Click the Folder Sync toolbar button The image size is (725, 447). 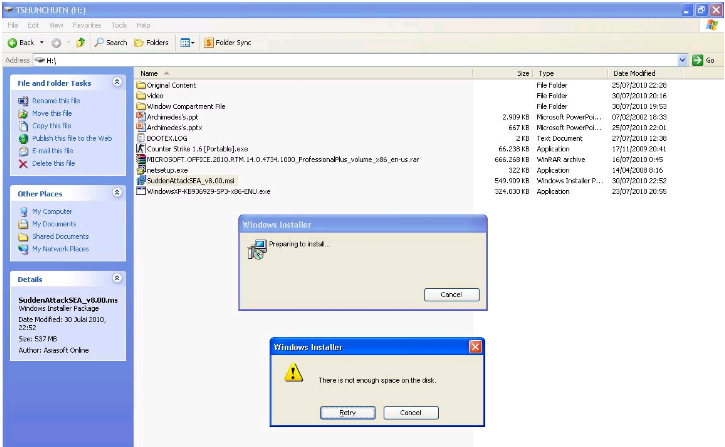click(x=228, y=43)
